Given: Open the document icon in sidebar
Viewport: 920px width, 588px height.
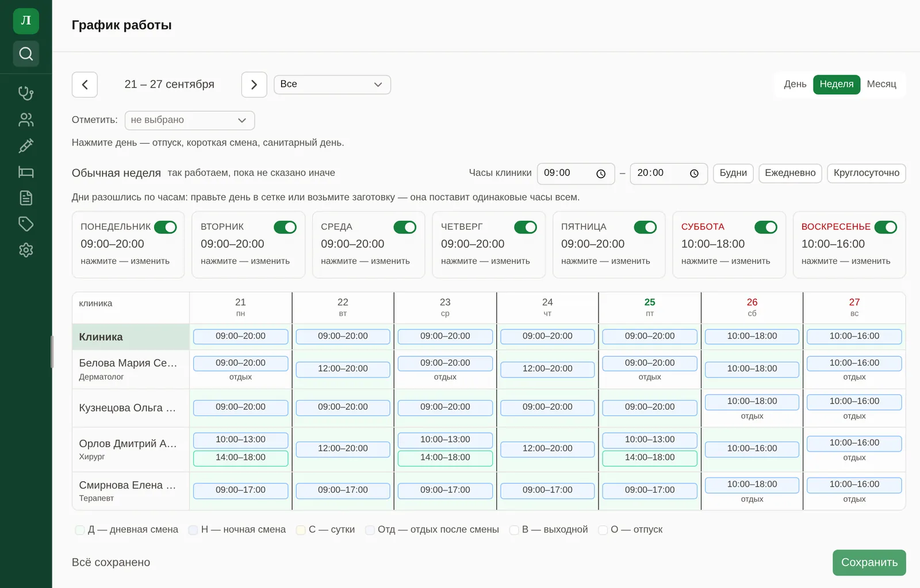Looking at the screenshot, I should (26, 198).
